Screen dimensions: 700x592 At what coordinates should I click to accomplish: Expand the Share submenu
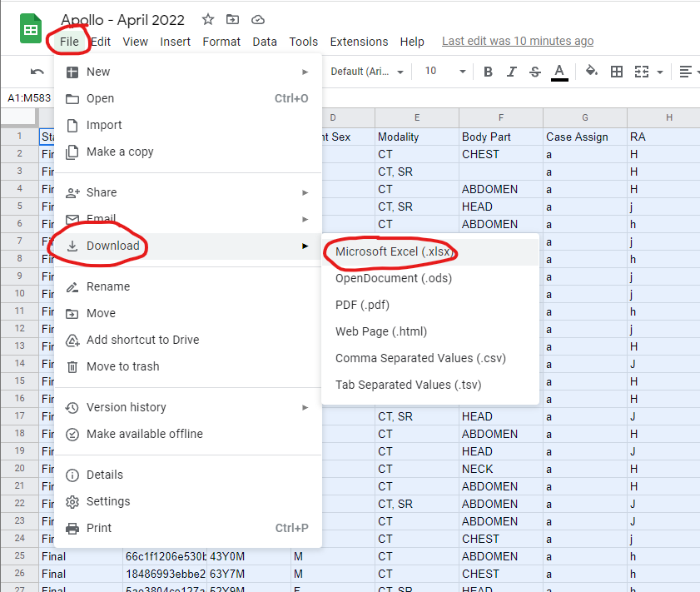pyautogui.click(x=188, y=192)
